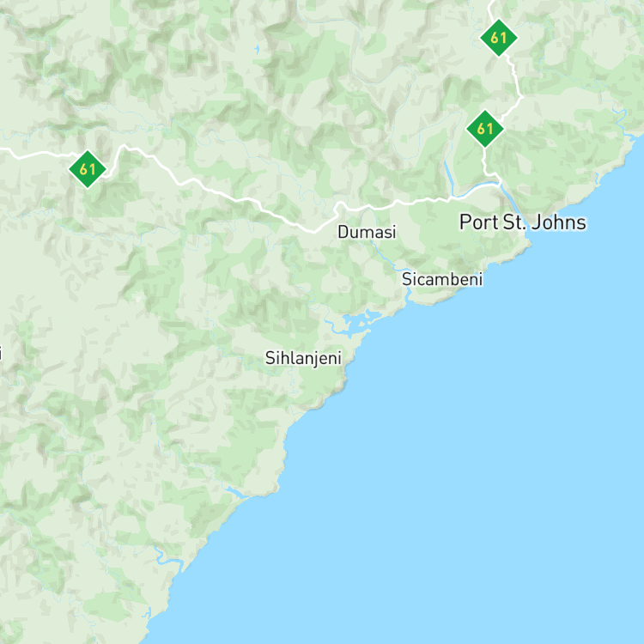
Task: Click the Dumasi place label
Action: point(367,232)
